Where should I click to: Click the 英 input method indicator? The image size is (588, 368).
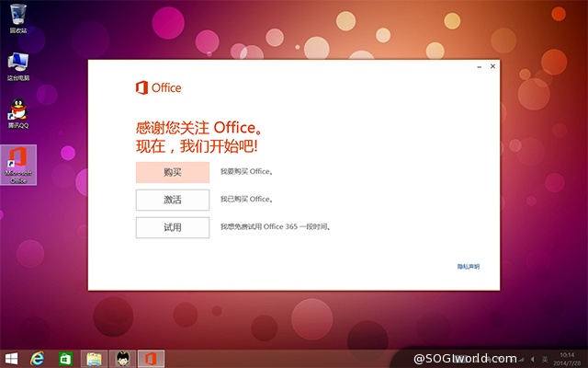[x=545, y=360]
